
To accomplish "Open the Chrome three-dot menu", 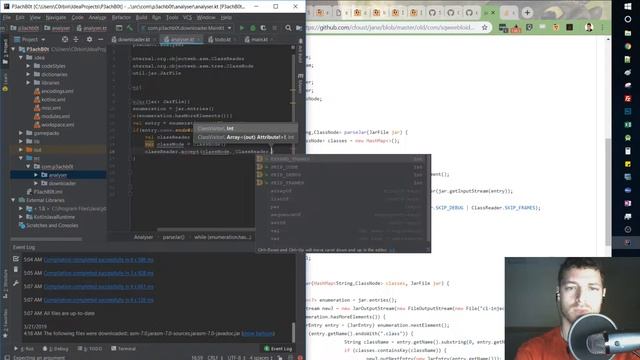I will [x=602, y=27].
